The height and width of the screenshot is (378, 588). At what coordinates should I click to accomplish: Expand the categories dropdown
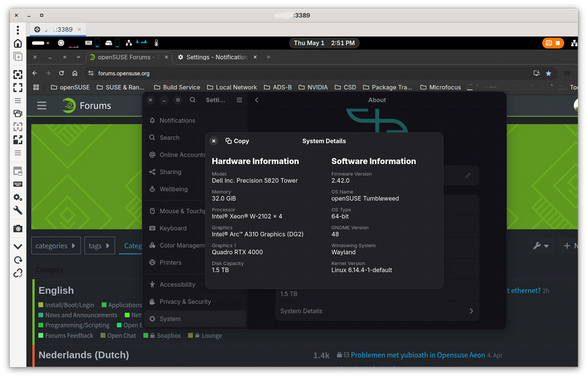[x=56, y=246]
